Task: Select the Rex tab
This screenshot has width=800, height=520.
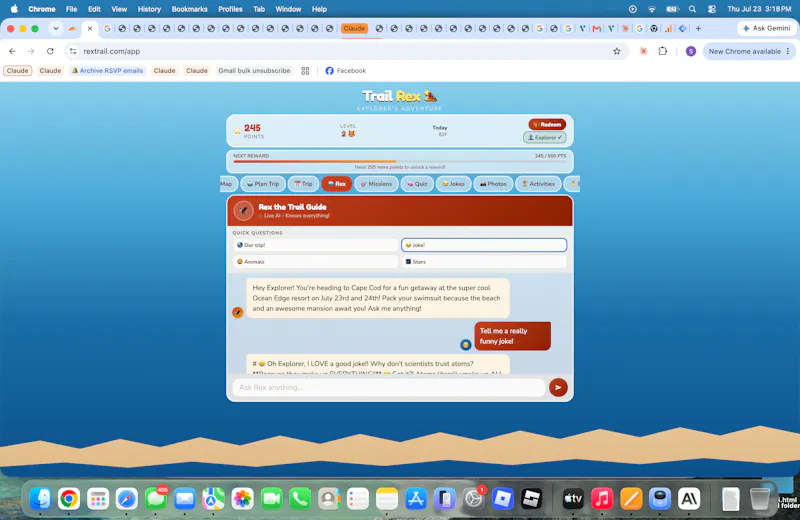Action: [337, 184]
